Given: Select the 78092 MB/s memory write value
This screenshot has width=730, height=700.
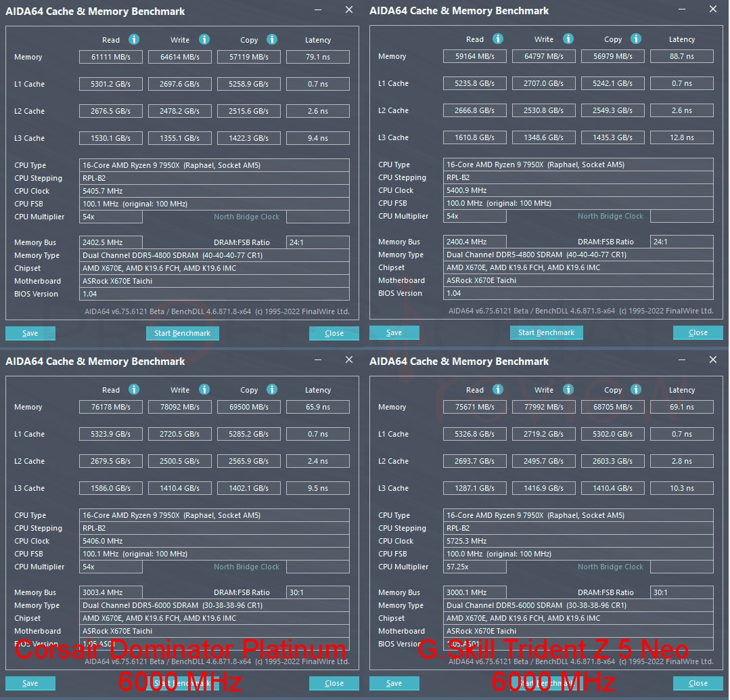Looking at the screenshot, I should [x=180, y=407].
